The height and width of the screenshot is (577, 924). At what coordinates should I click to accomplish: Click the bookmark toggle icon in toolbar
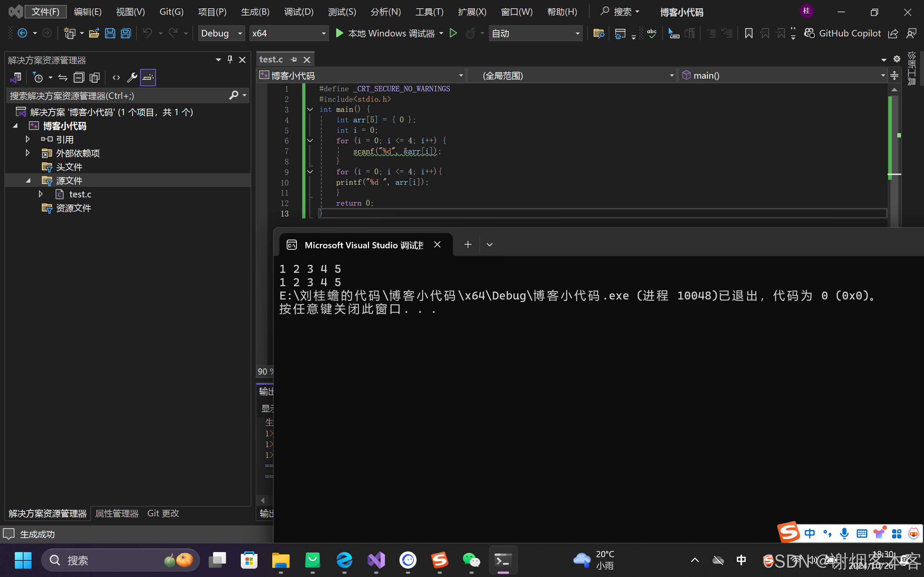click(749, 34)
